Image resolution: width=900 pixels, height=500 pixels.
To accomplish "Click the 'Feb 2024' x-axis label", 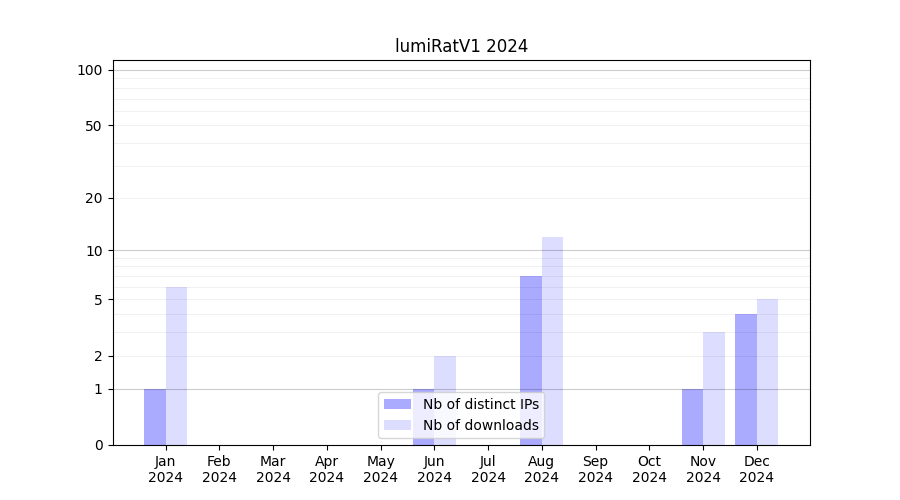I will (x=219, y=469).
